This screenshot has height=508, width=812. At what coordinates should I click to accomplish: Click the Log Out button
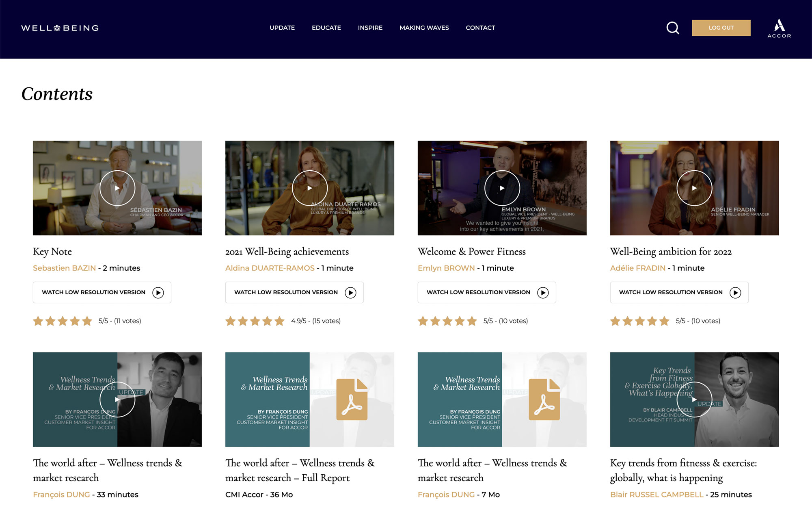721,28
